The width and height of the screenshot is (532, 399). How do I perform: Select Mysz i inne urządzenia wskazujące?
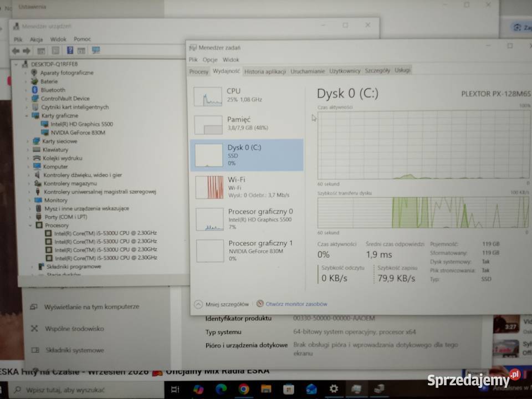click(87, 208)
